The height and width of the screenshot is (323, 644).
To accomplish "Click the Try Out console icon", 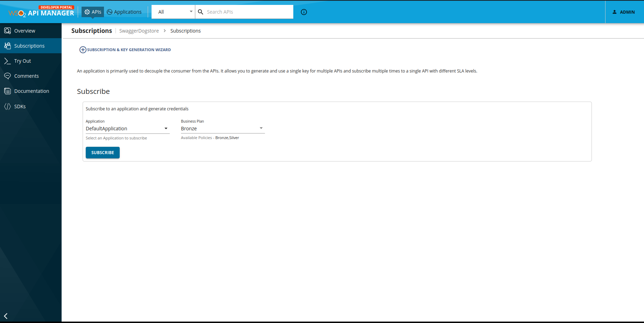I will pyautogui.click(x=7, y=61).
